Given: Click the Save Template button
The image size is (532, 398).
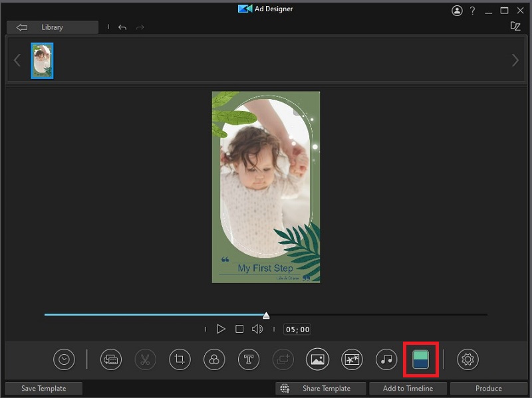Looking at the screenshot, I should pos(44,388).
